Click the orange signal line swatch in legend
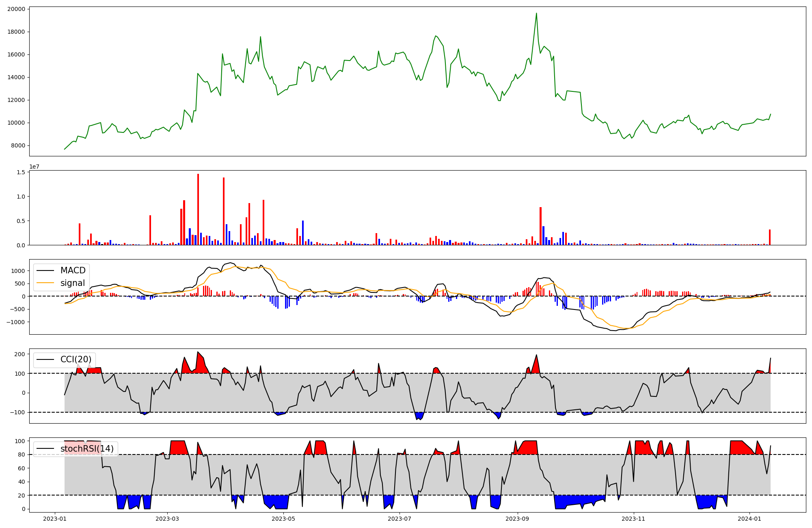Image resolution: width=812 pixels, height=528 pixels. coord(46,283)
